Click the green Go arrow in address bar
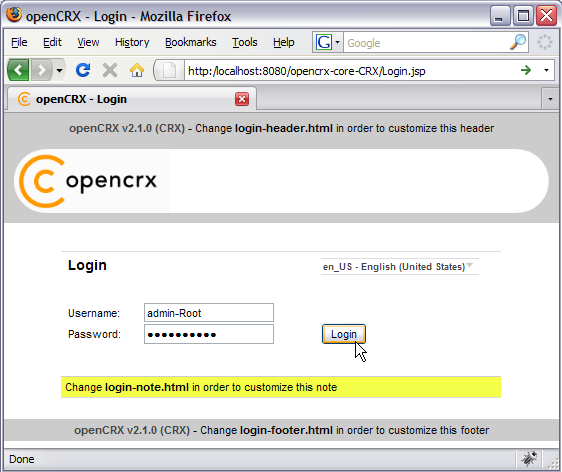562x472 pixels. click(x=525, y=70)
